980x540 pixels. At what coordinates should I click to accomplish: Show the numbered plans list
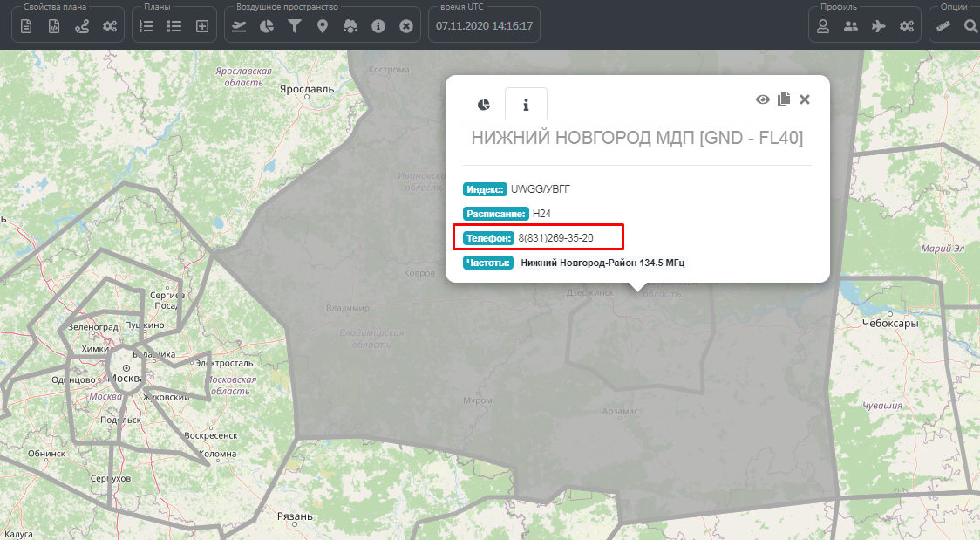click(146, 26)
